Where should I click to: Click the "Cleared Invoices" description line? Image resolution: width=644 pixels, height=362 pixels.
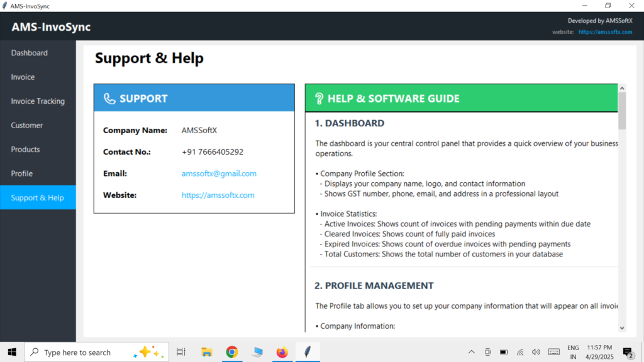(408, 234)
